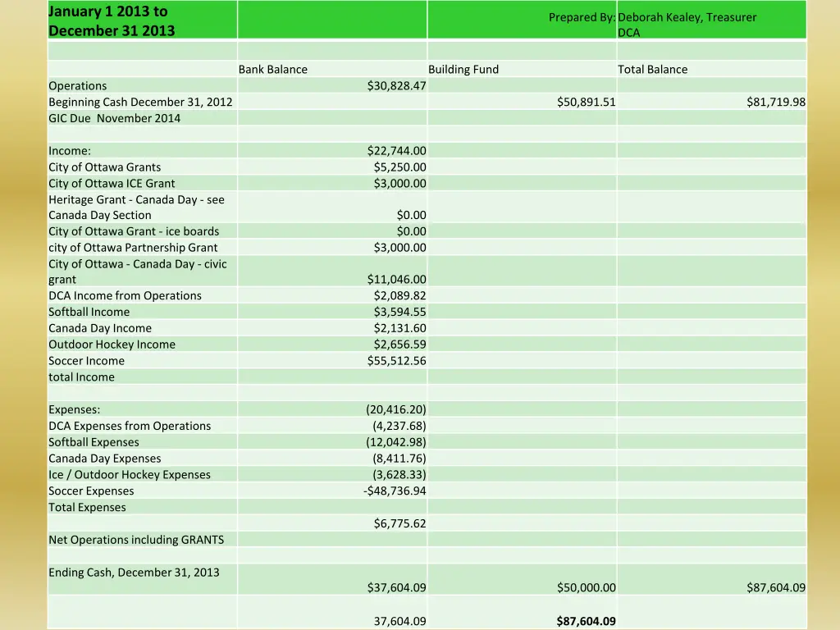Click 'Net Operations including GRANTS' label
The width and height of the screenshot is (840, 630).
click(136, 540)
